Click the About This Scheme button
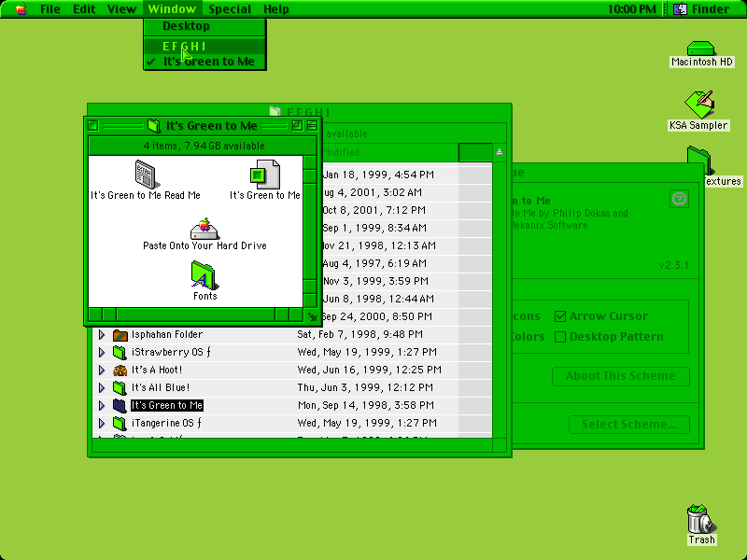The image size is (747, 560). click(621, 376)
